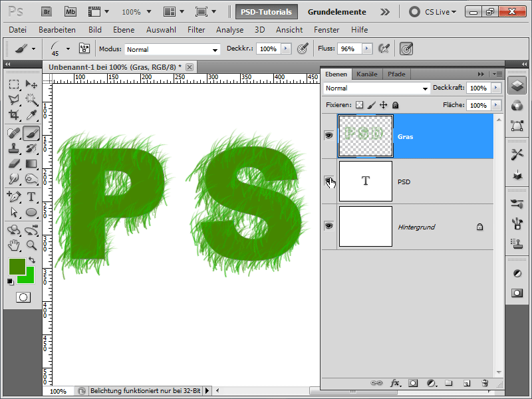The height and width of the screenshot is (399, 532).
Task: Lock image pixels in Fixieren
Action: [372, 105]
